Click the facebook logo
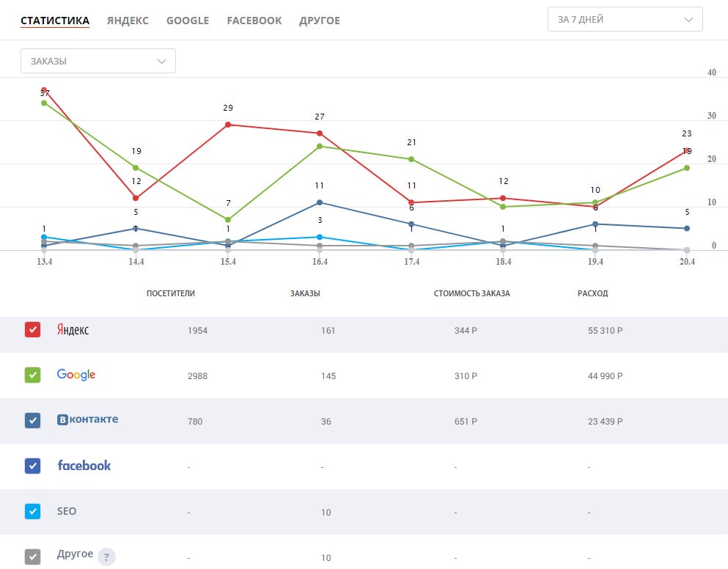728x569 pixels. (x=84, y=466)
